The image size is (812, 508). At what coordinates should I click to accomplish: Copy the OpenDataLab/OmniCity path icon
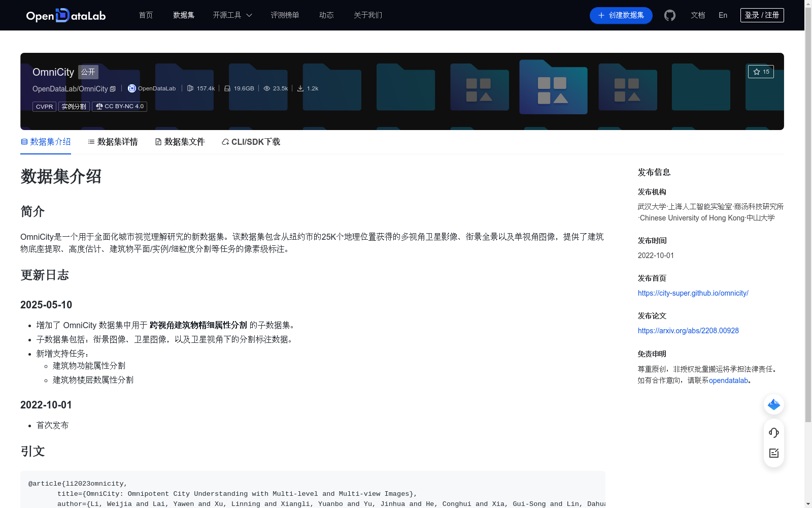113,89
